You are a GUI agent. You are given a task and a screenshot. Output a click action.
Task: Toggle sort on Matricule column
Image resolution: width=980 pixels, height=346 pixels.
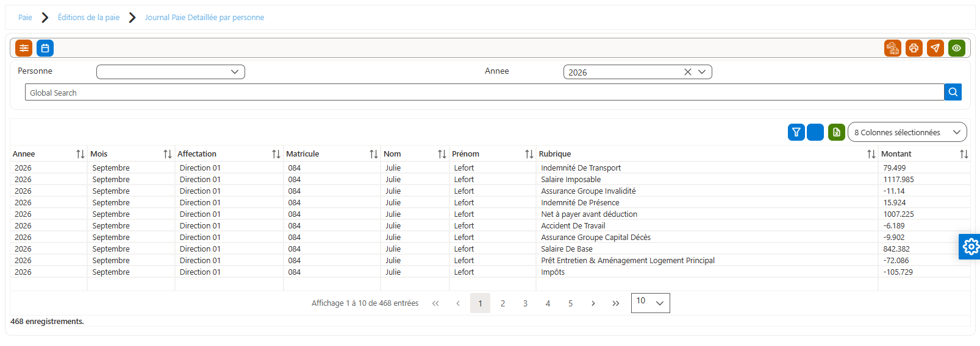[x=373, y=154]
